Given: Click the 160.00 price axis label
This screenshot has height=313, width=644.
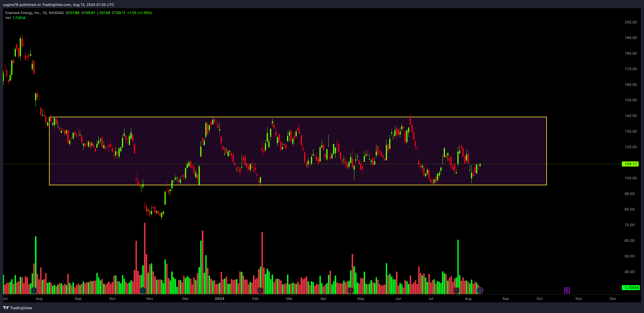Looking at the screenshot, I should tap(631, 85).
